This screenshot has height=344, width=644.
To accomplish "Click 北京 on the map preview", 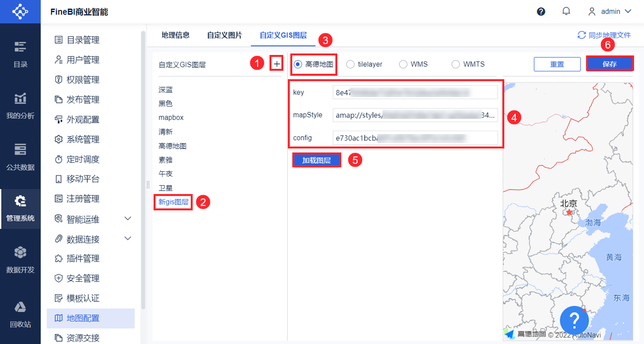I will point(569,203).
